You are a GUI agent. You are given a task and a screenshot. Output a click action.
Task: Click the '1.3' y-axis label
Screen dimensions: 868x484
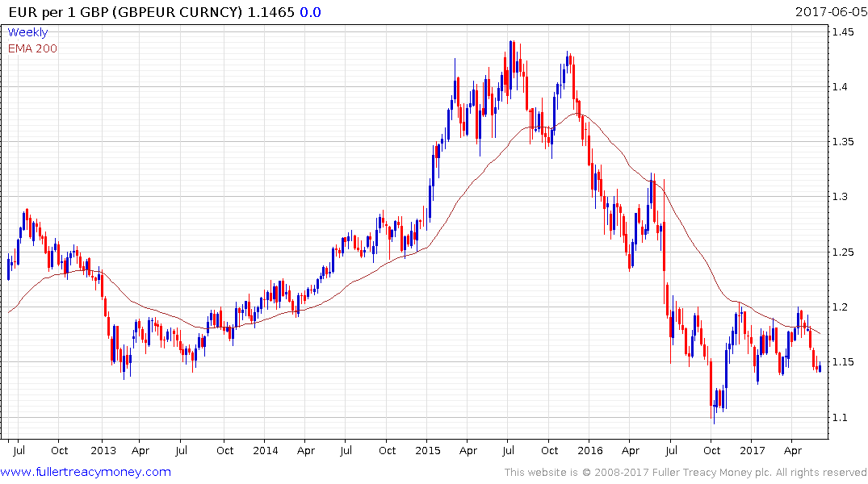840,197
